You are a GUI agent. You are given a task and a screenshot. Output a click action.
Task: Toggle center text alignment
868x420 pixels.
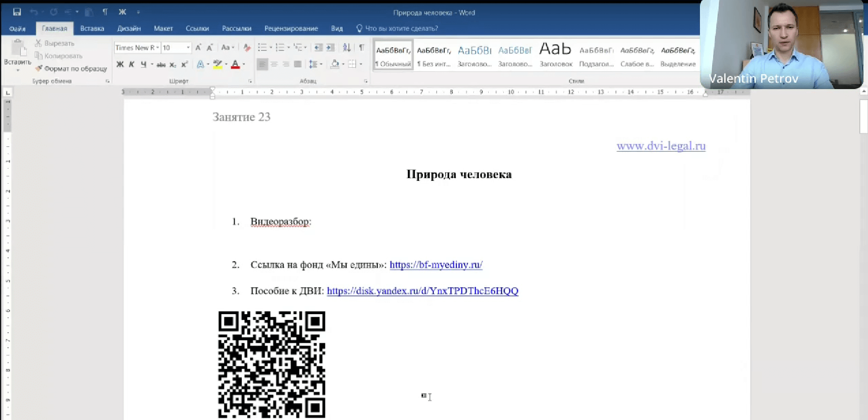[274, 64]
